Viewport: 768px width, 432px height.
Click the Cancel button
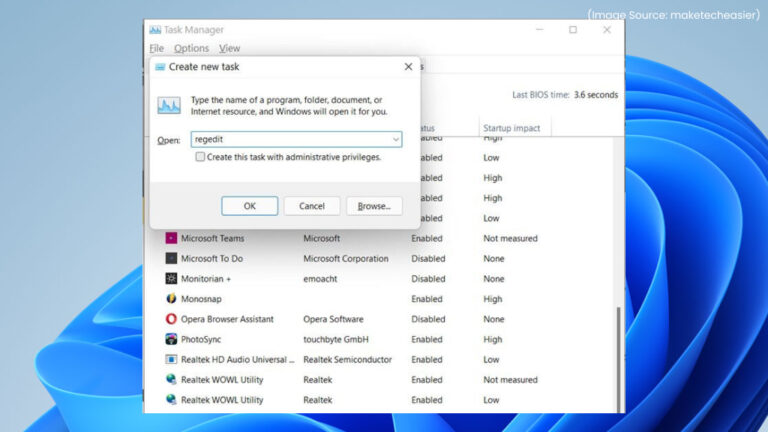[312, 206]
